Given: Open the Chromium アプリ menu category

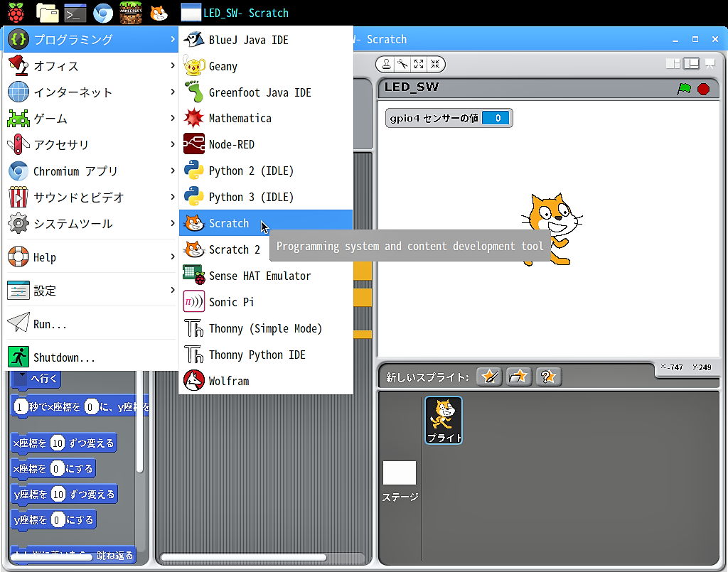Looking at the screenshot, I should 92,171.
